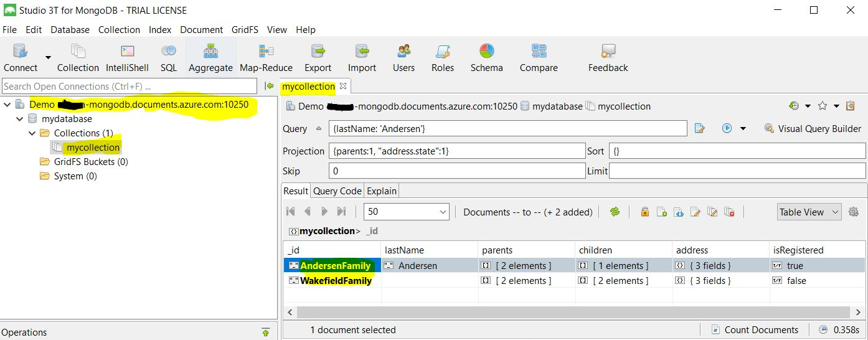Switch to the Explain tab
The image size is (868, 340).
pos(381,191)
